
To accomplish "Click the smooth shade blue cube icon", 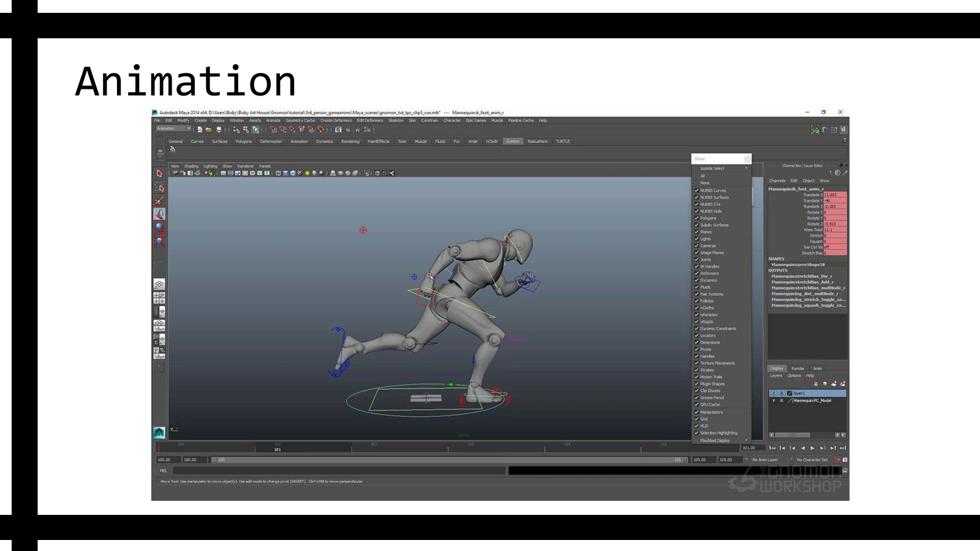I will coord(285,173).
